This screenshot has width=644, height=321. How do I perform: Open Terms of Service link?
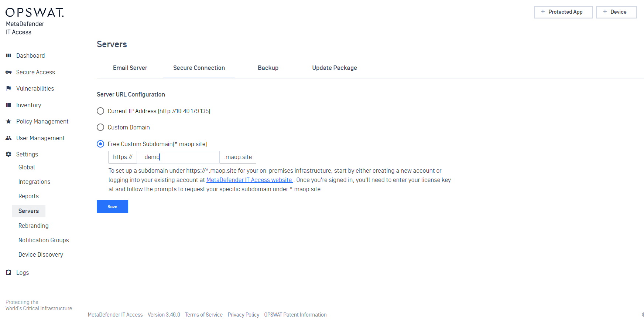(204, 315)
